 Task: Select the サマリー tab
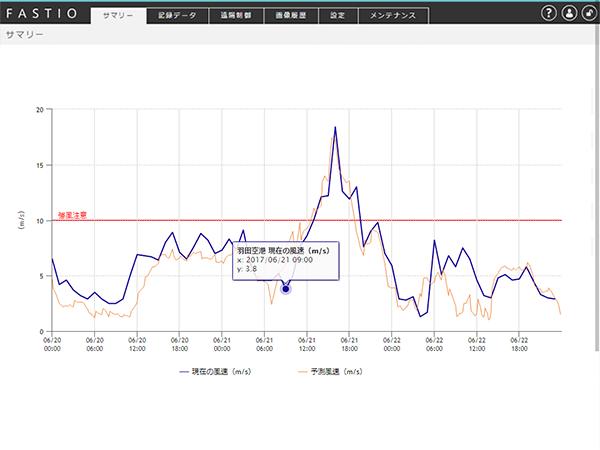click(x=118, y=16)
